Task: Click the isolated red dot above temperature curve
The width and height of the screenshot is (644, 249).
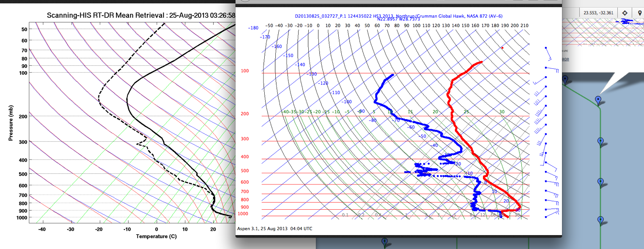Action: [x=502, y=48]
